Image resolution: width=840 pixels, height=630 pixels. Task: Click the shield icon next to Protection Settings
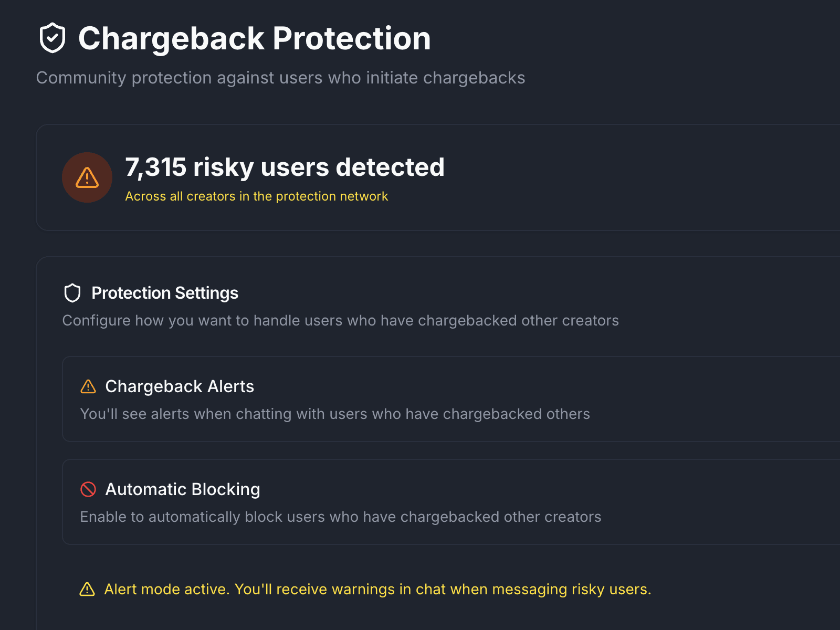(72, 292)
